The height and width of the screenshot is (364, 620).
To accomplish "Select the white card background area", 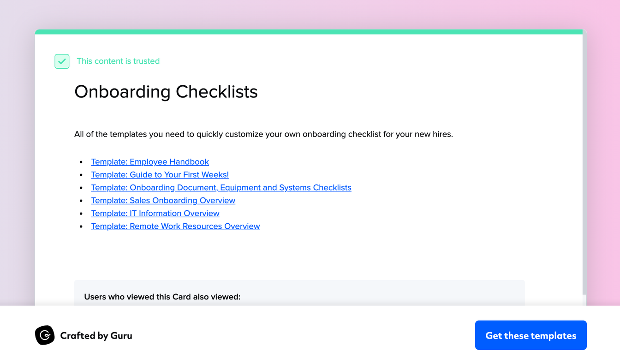I will (x=309, y=254).
